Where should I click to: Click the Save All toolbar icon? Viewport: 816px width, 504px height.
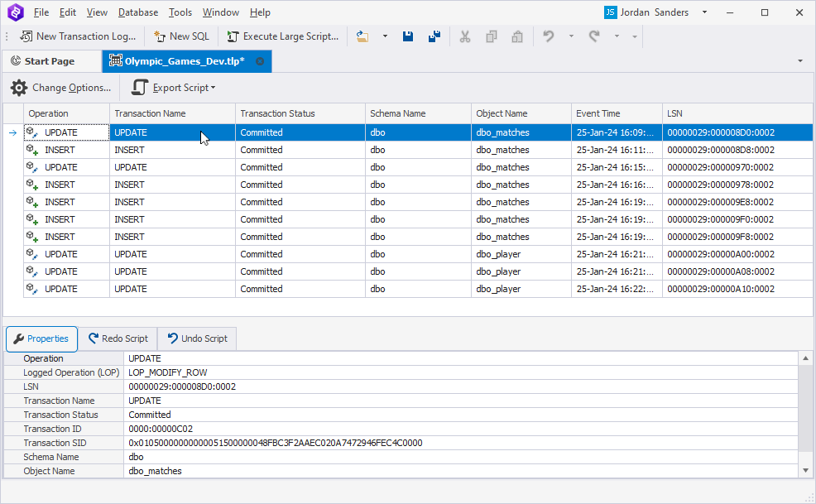tap(434, 36)
